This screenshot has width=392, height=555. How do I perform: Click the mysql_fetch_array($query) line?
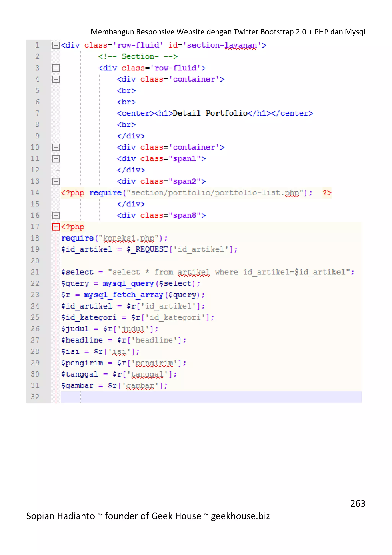133,295
